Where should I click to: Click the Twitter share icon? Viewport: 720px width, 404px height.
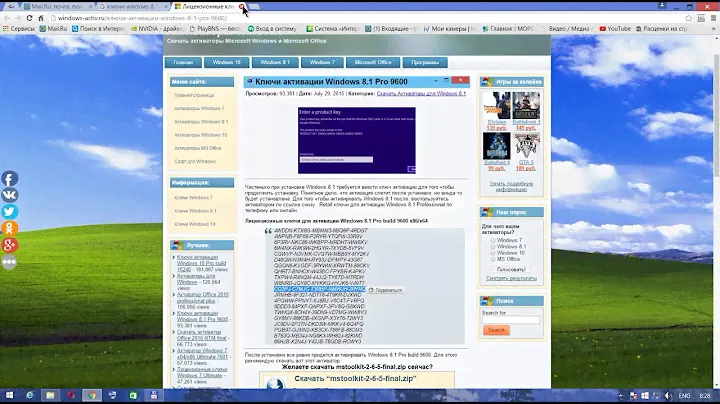tap(10, 212)
